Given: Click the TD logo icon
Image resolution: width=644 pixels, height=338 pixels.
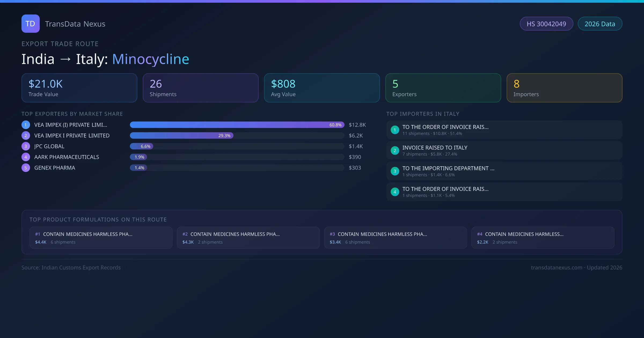Looking at the screenshot, I should coord(30,24).
